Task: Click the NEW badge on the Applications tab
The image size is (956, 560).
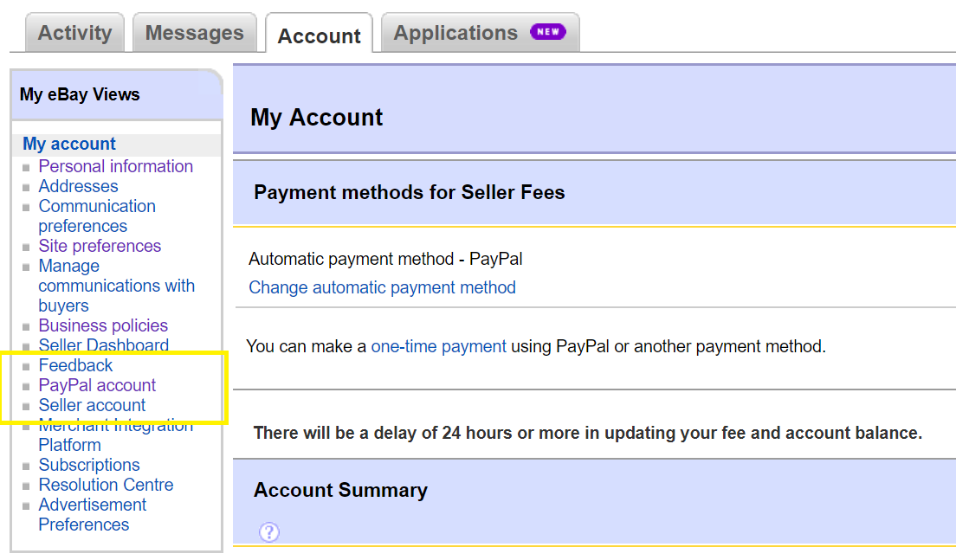Action: (547, 32)
